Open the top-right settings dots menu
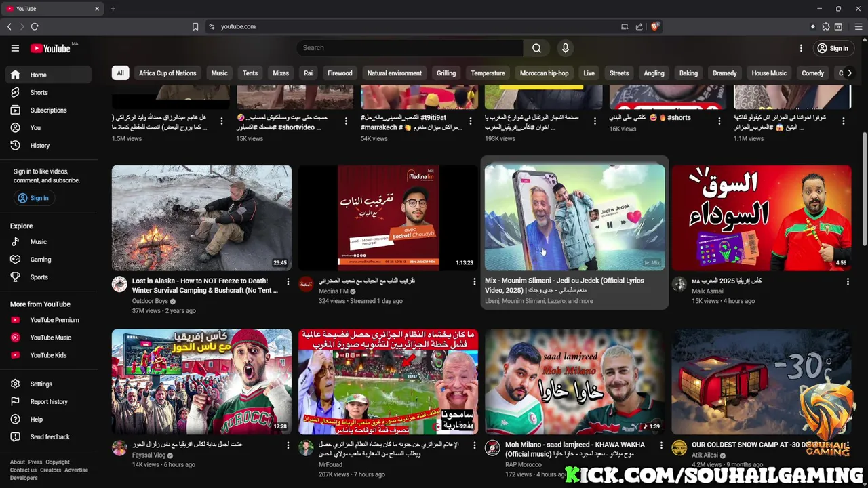 coord(801,48)
